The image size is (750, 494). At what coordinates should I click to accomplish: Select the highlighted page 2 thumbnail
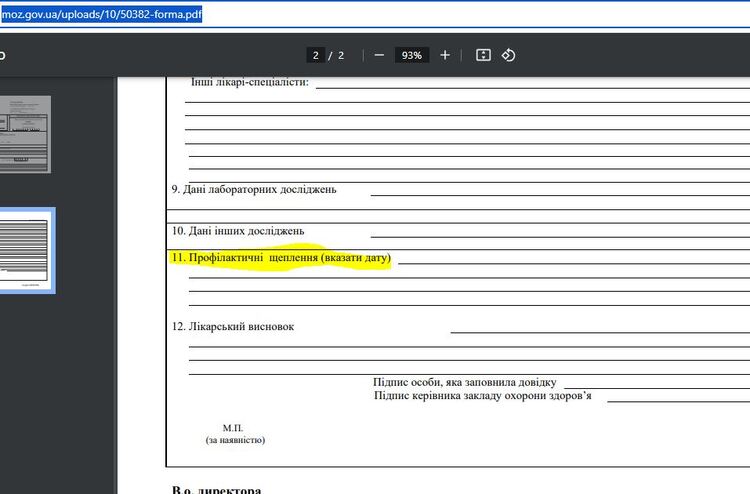point(25,250)
